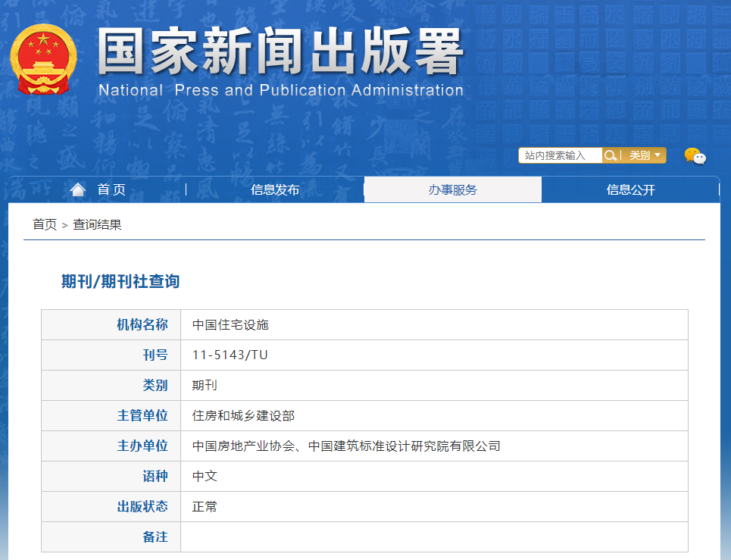This screenshot has height=560, width=731.
Task: Open the 类别 category dropdown
Action: 645,155
